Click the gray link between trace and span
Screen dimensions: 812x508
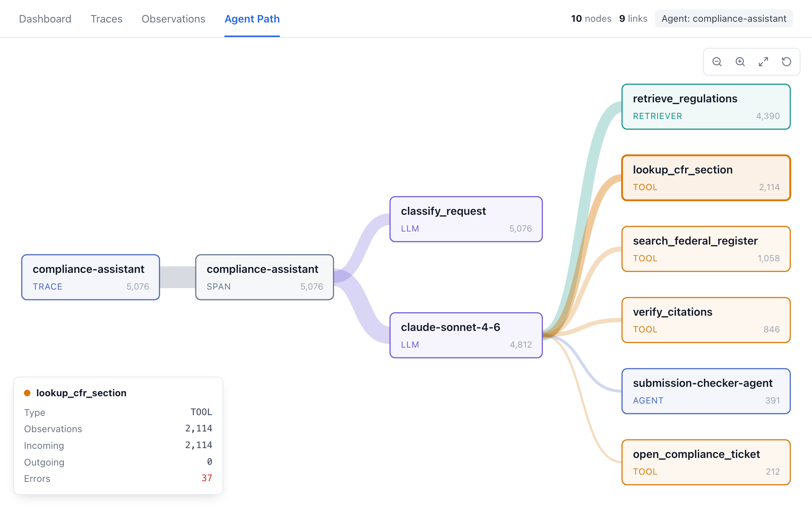tap(178, 277)
